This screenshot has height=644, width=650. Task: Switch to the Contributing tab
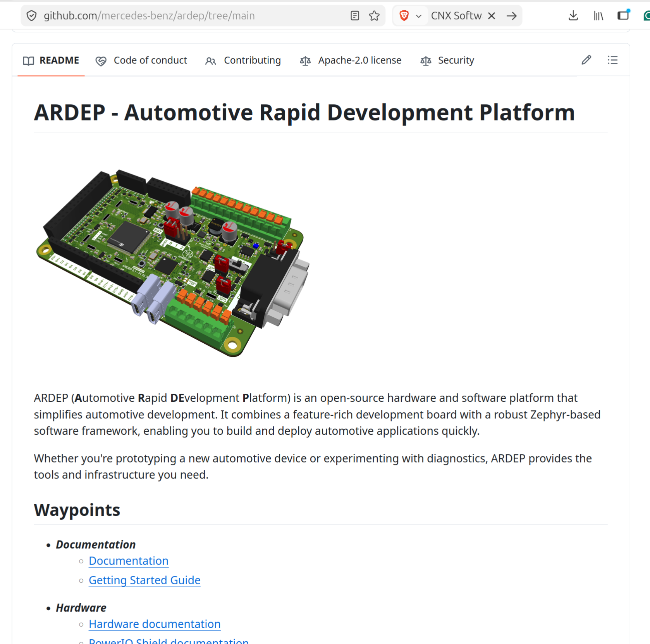(243, 60)
